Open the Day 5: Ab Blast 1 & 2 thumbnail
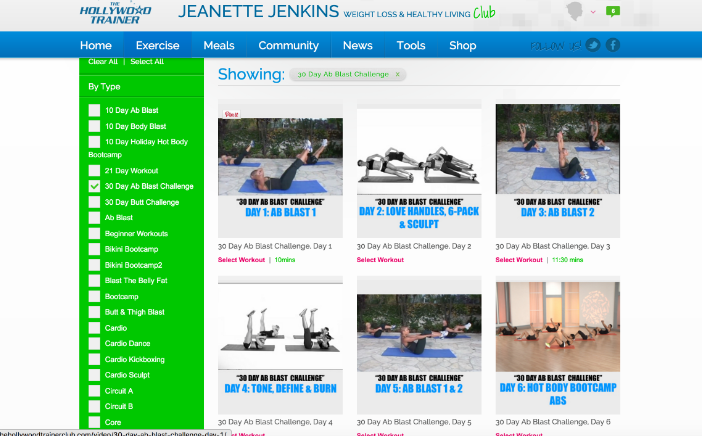Image resolution: width=702 pixels, height=436 pixels. tap(419, 346)
